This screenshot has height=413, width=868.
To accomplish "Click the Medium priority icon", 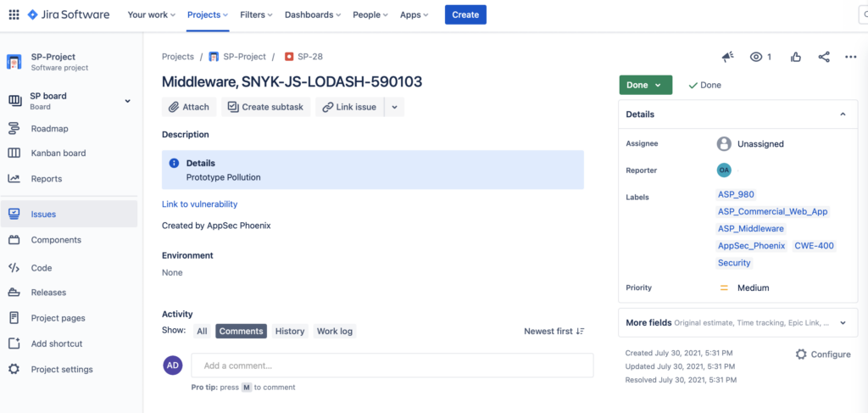I will [724, 287].
